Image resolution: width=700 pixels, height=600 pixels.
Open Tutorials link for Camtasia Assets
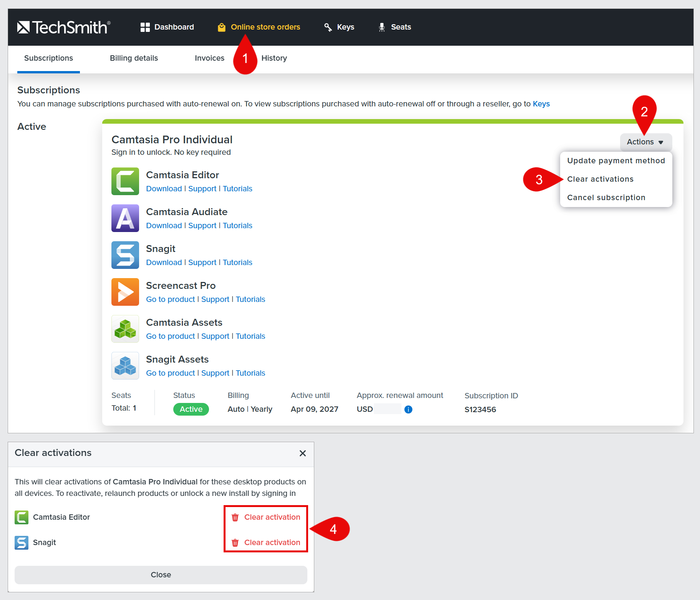point(250,336)
